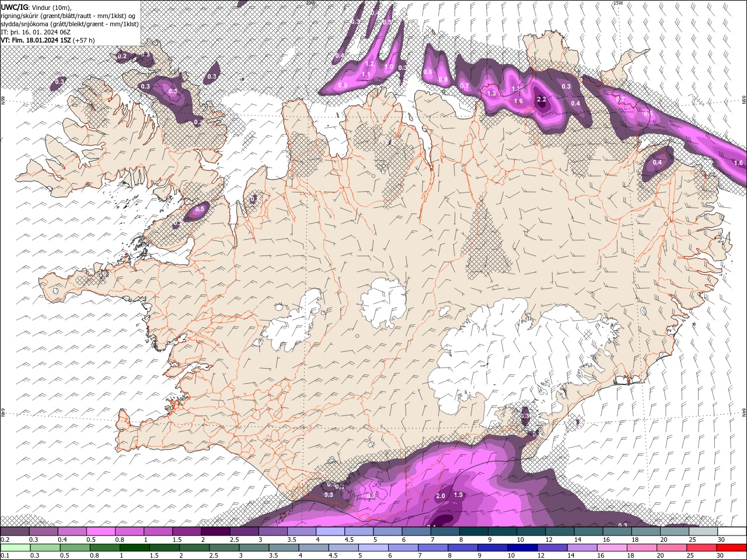
Task: Click the 2.2 precipitation value on the map
Action: coord(541,100)
